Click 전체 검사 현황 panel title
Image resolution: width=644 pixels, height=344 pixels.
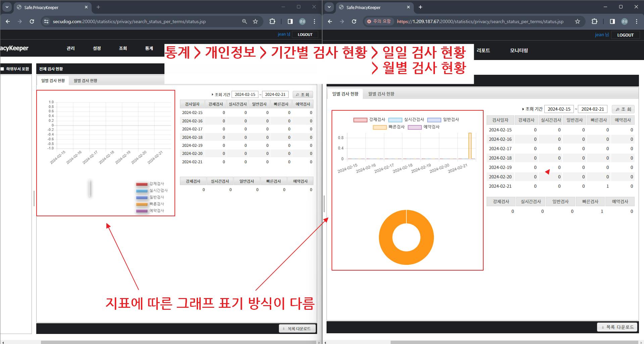(51, 69)
